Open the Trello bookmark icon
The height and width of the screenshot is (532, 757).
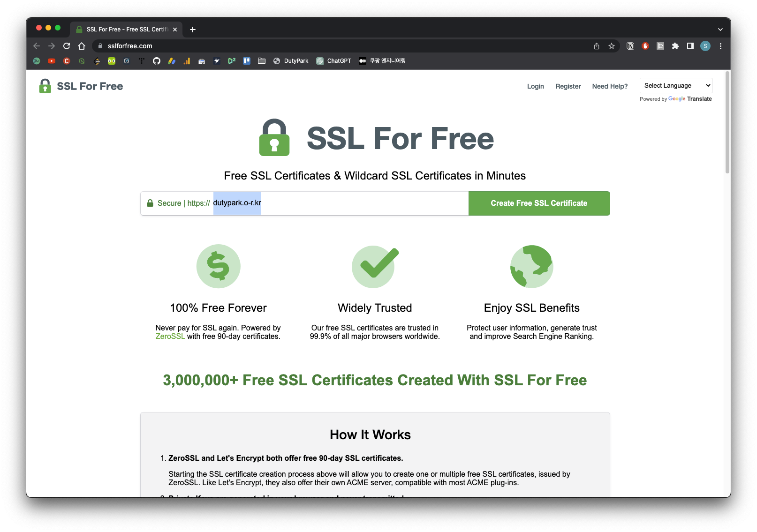pyautogui.click(x=247, y=61)
